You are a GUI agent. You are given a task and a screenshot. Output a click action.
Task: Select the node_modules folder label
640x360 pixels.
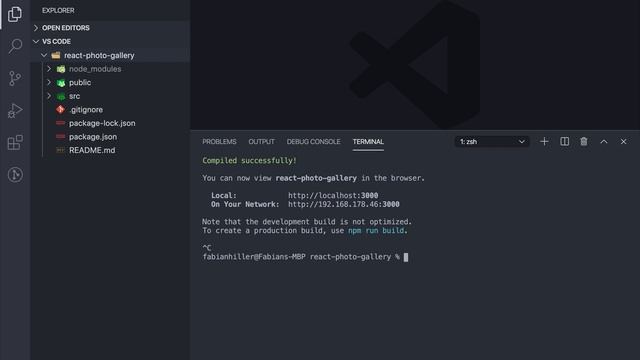coord(95,69)
